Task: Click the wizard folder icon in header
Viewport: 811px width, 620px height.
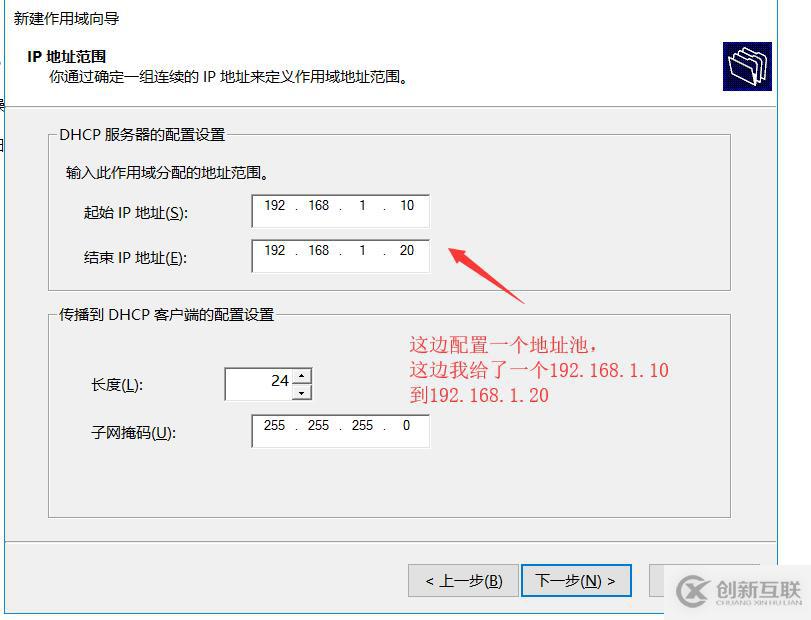Action: 747,67
